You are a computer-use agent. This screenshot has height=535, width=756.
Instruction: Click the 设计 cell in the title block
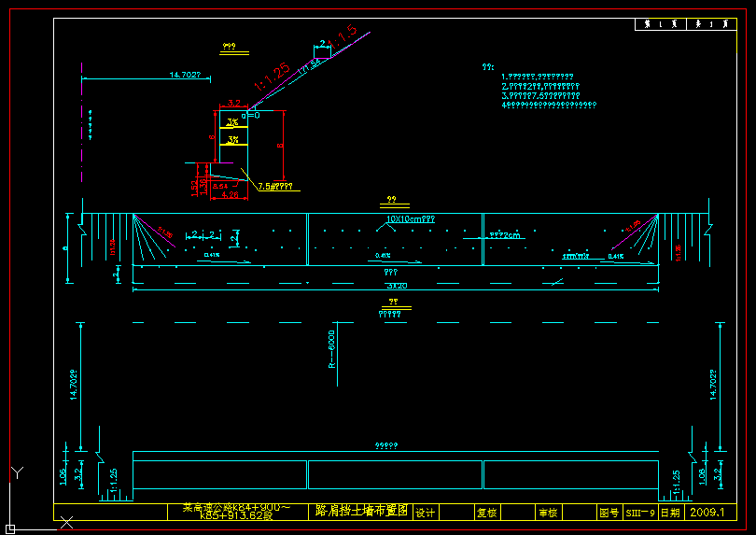pos(425,513)
